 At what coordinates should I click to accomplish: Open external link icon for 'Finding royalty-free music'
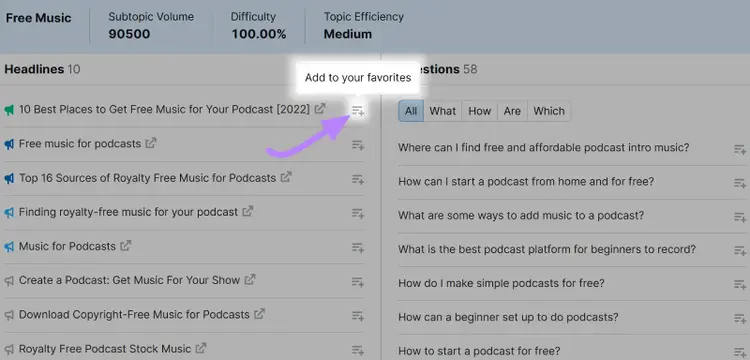(247, 211)
